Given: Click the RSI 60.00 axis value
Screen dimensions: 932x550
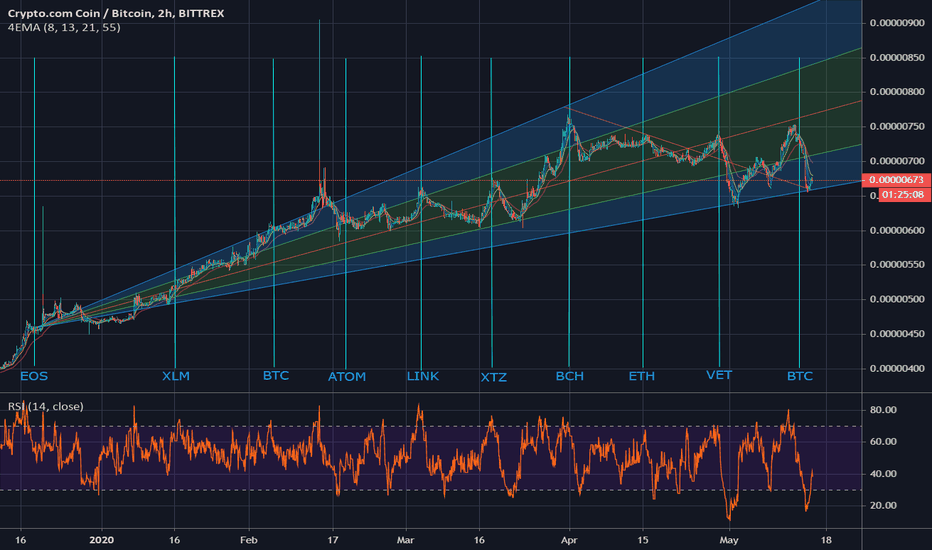Looking at the screenshot, I should [883, 442].
